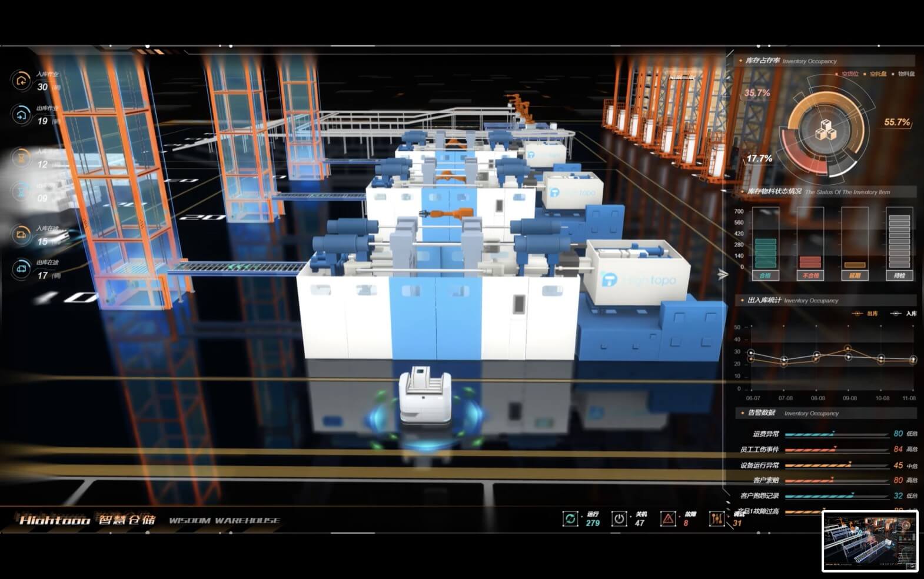Image resolution: width=924 pixels, height=579 pixels.
Task: Click the 客户抱怨记录 alarm progress bar
Action: [x=836, y=496]
